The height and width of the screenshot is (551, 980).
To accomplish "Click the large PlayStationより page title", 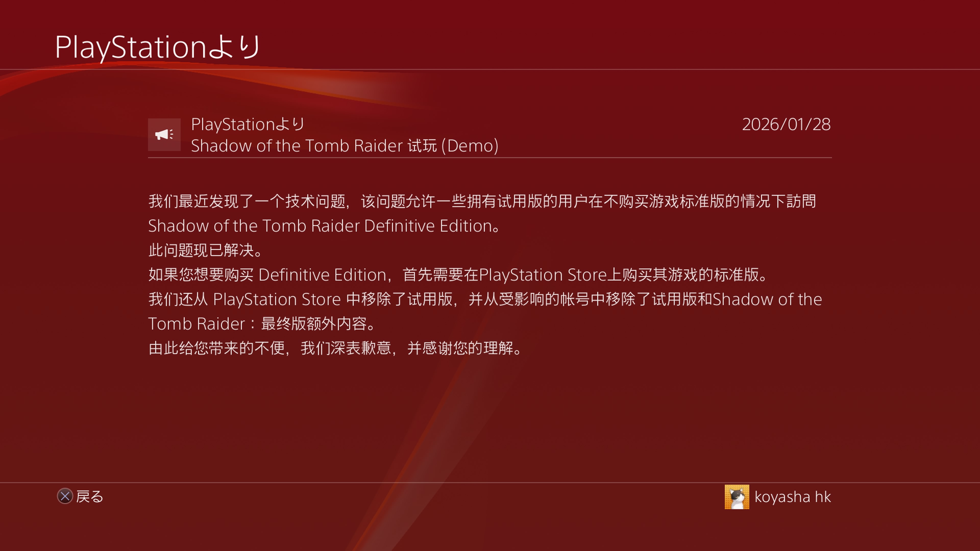I will click(x=157, y=47).
